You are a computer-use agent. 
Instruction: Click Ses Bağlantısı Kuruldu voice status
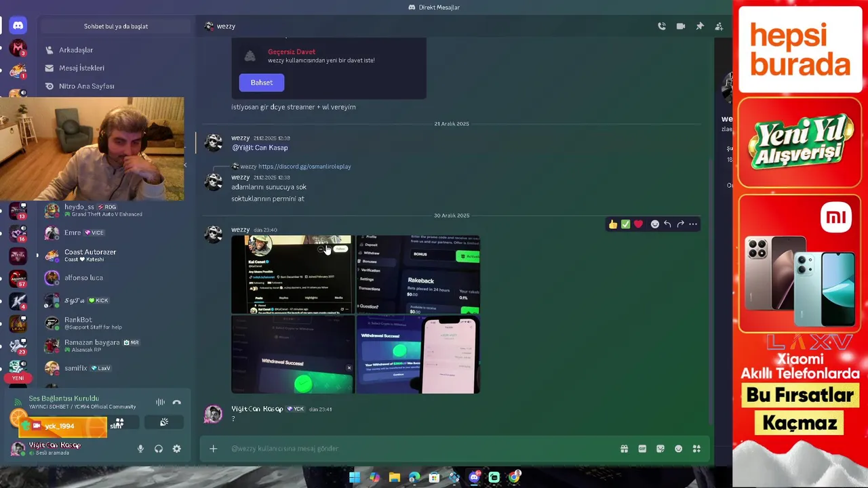click(x=64, y=399)
